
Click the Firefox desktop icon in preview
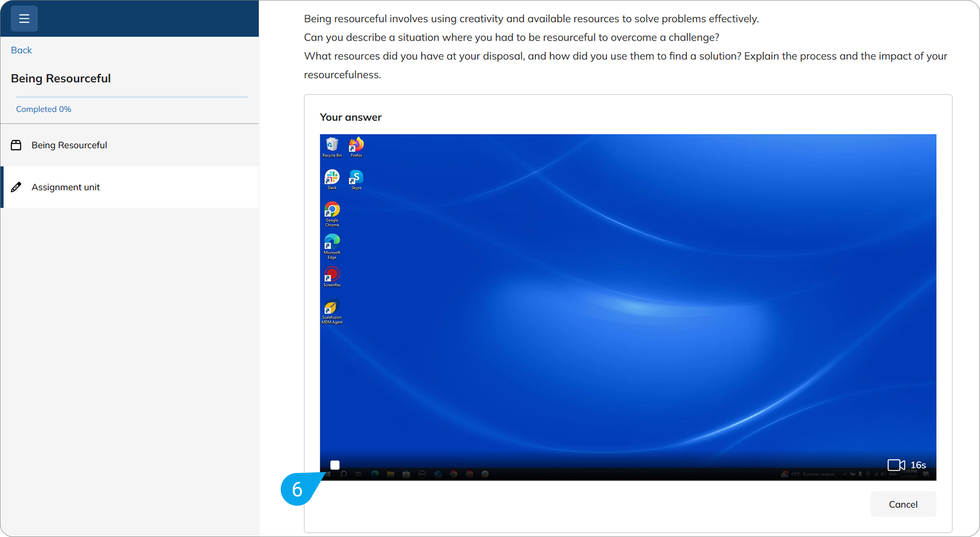[x=356, y=147]
